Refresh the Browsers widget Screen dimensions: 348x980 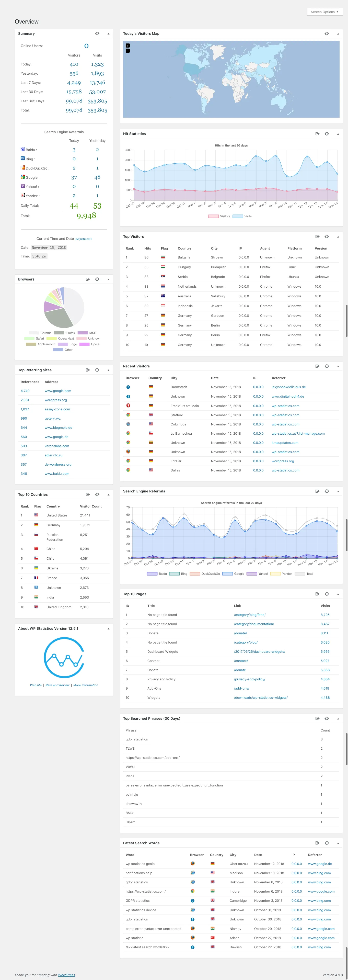[97, 279]
